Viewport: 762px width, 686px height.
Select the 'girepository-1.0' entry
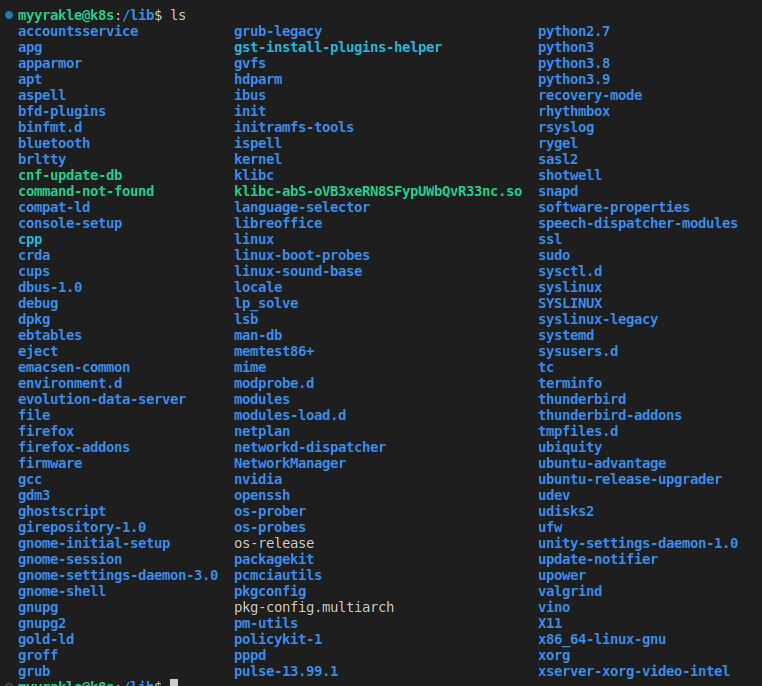point(82,528)
